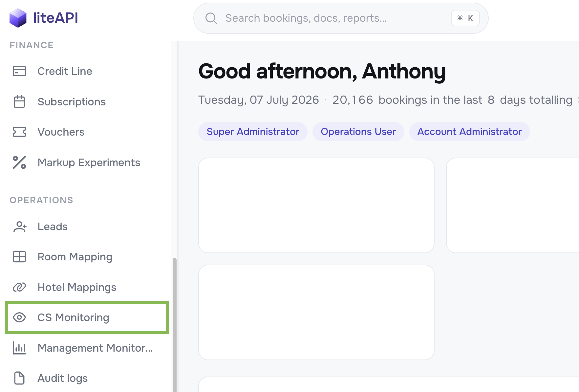Click the liteAPI cube logo icon
This screenshot has width=579, height=392.
click(18, 18)
